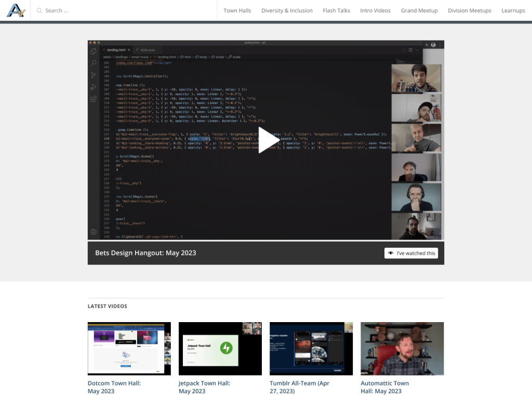The image size is (532, 399).
Task: Open the Tumblr All-Team video thumbnail
Action: [x=311, y=349]
